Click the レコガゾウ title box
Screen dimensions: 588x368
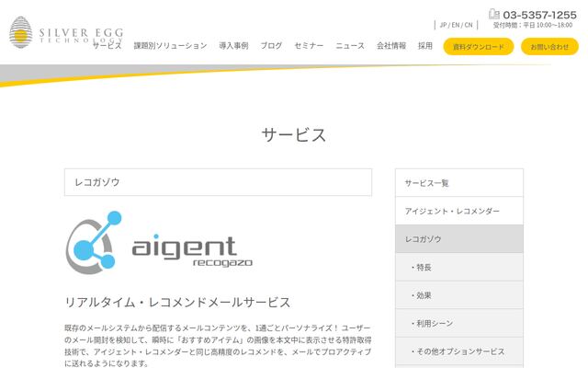tap(218, 182)
